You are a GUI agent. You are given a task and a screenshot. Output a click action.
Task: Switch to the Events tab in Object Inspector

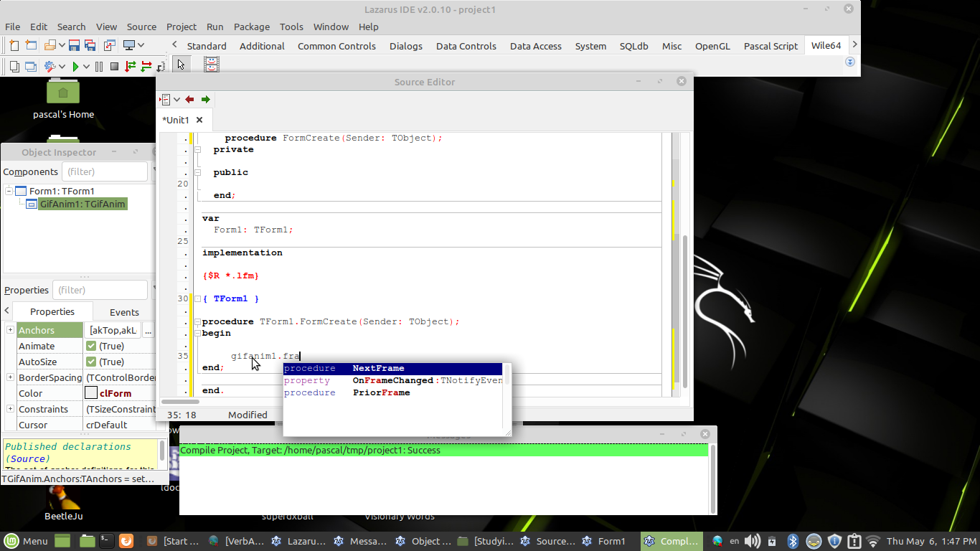(x=124, y=312)
